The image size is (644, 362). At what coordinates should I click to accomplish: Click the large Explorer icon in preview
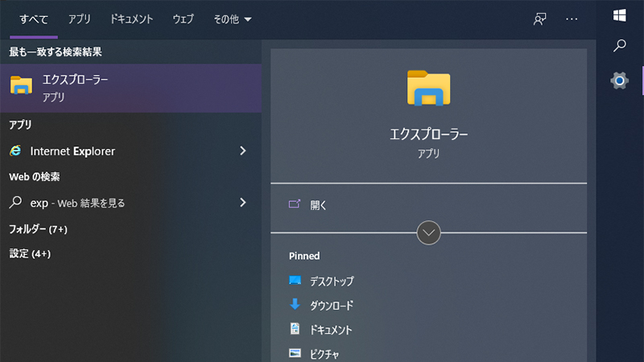(x=428, y=88)
